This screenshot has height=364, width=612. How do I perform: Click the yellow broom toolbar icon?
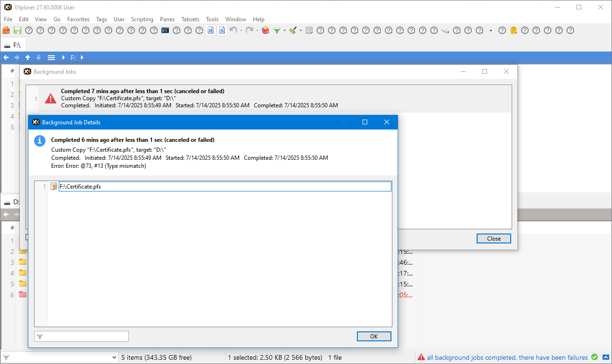293,30
